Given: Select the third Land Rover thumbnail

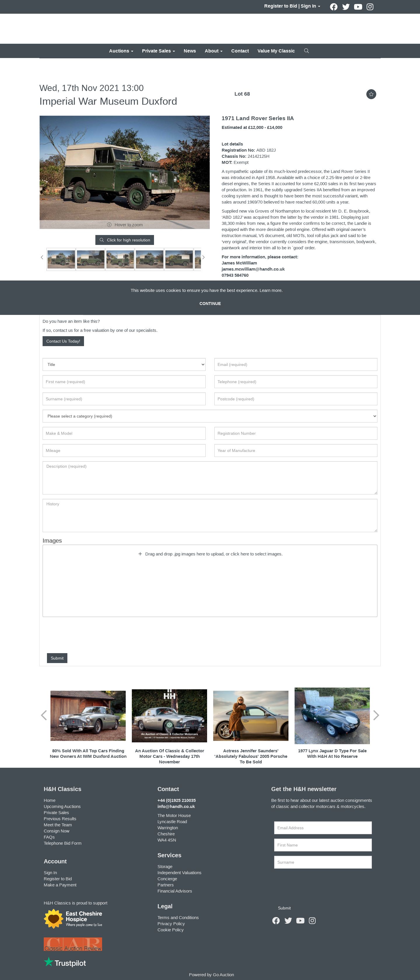Looking at the screenshot, I should point(120,259).
